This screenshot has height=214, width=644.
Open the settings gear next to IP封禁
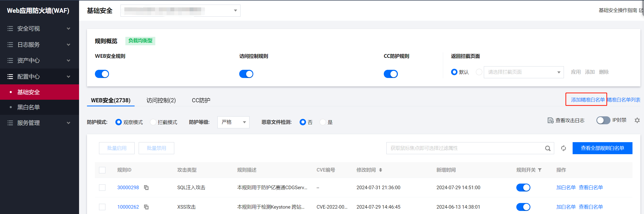637,120
